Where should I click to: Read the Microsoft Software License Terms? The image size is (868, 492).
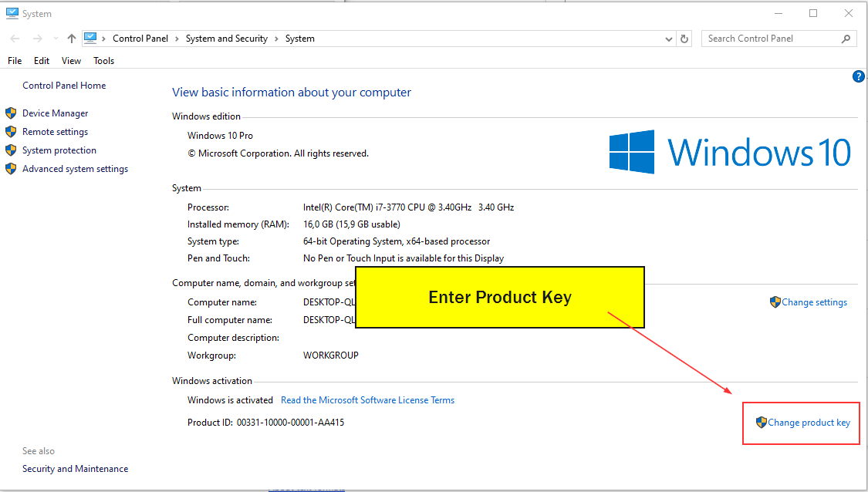pos(367,400)
